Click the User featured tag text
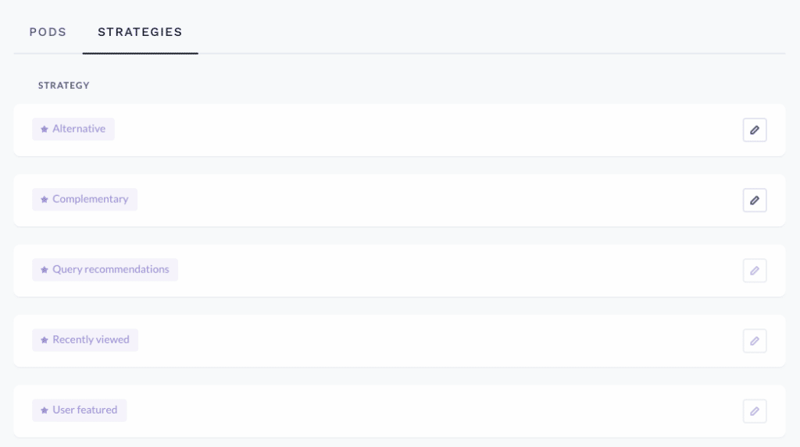 tap(85, 410)
